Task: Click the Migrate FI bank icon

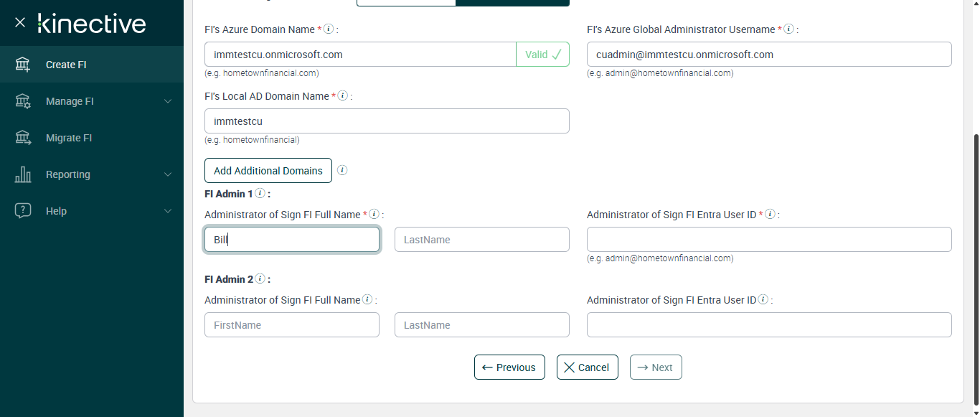Action: pos(23,138)
